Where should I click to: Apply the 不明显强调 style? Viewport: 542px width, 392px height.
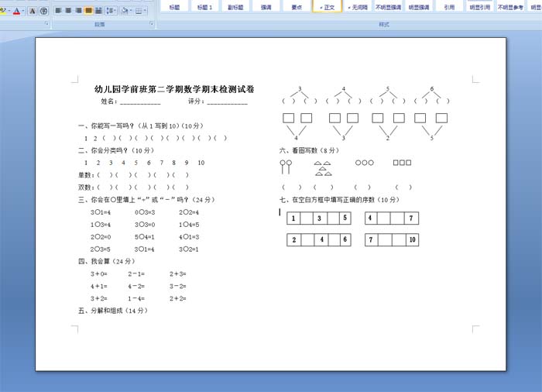(388, 6)
